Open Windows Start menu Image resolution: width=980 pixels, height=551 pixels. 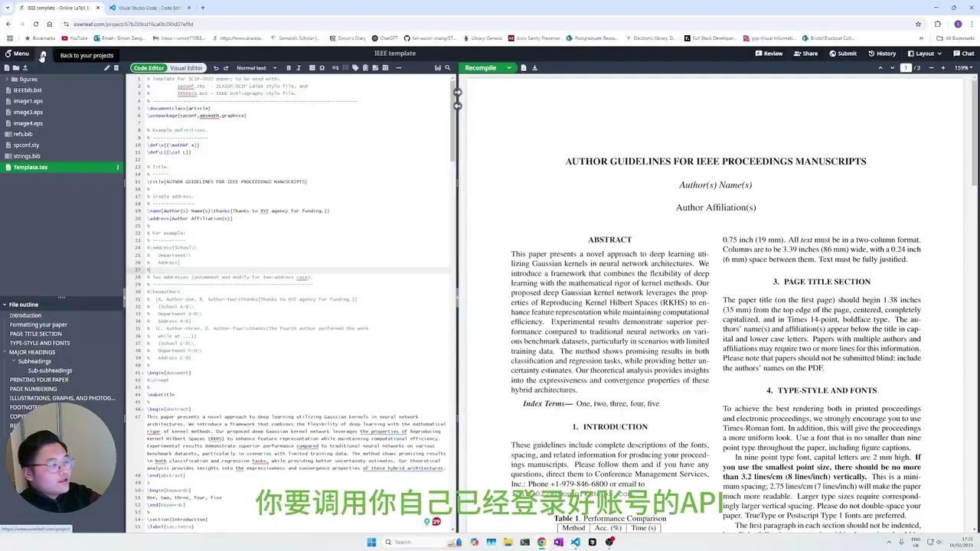pyautogui.click(x=372, y=542)
